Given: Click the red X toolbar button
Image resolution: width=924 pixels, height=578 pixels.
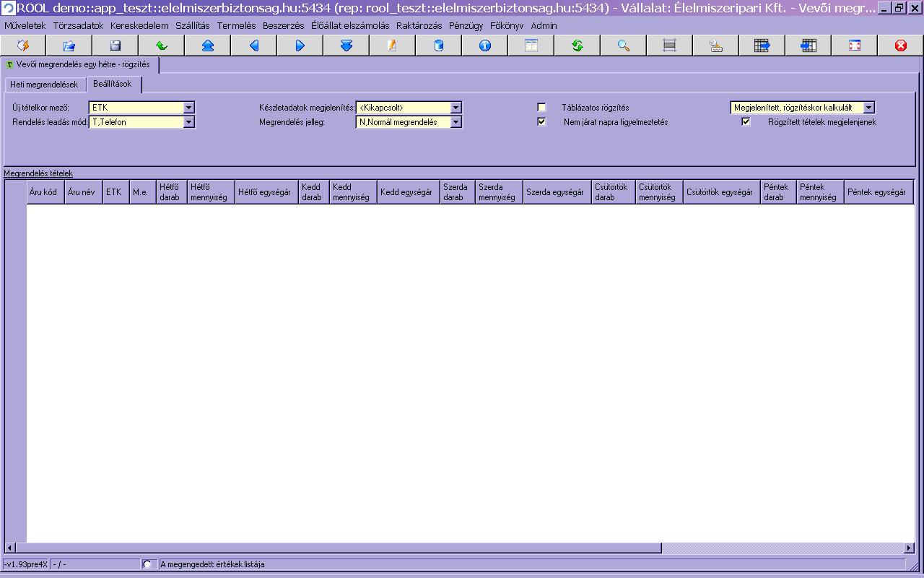Looking at the screenshot, I should click(x=901, y=46).
